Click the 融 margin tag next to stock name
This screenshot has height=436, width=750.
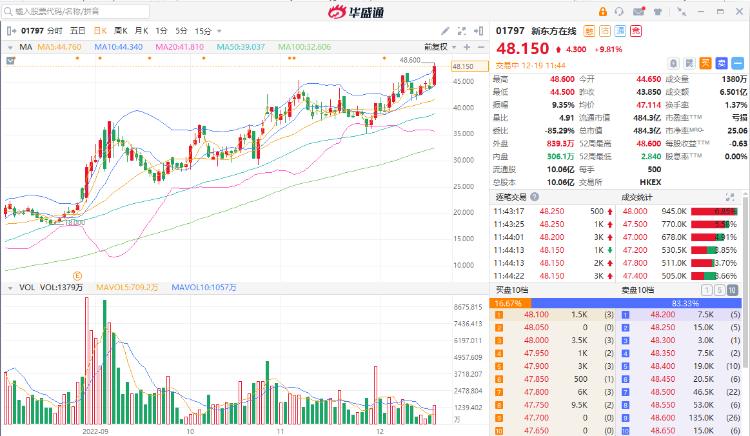coord(589,31)
